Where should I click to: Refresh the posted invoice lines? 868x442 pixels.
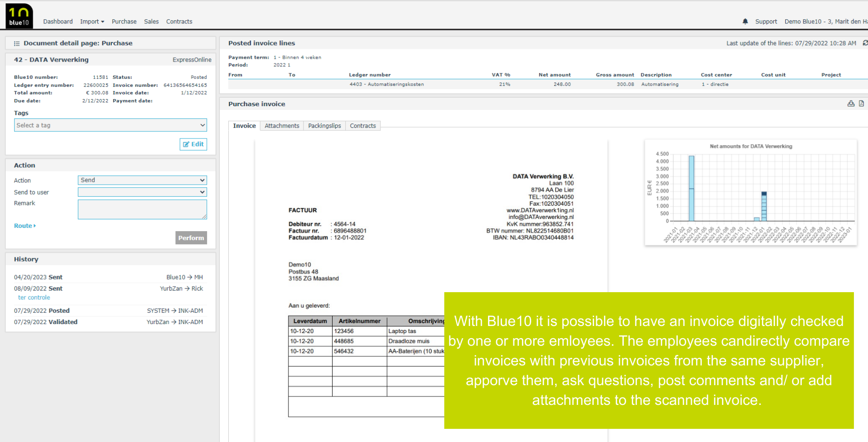(x=865, y=43)
